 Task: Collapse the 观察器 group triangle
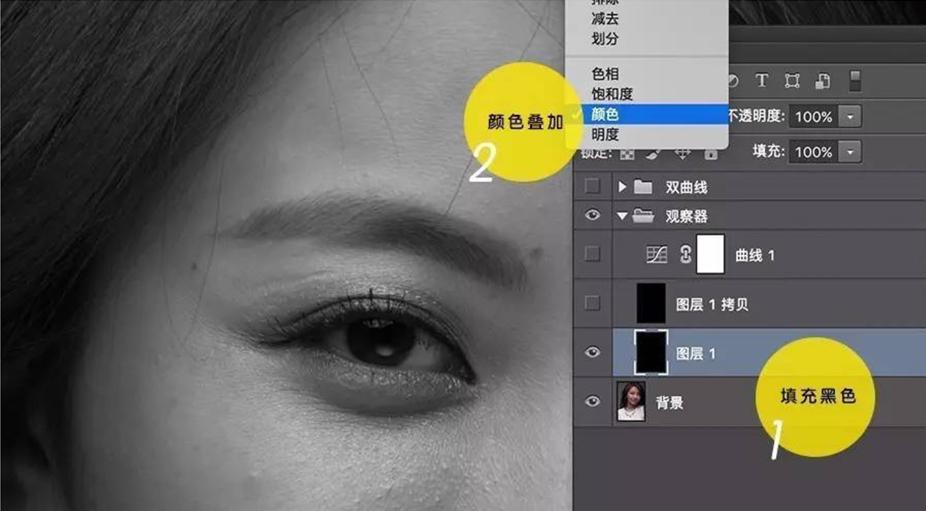(x=622, y=216)
